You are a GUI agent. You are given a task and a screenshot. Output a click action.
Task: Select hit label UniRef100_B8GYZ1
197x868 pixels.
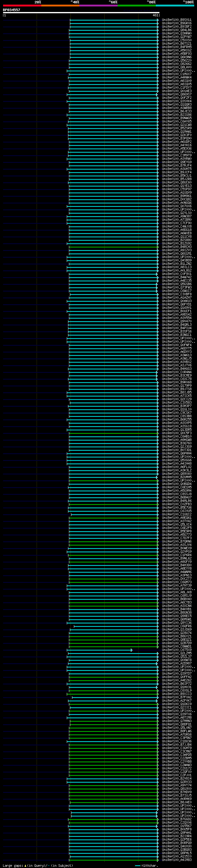[176, 636]
